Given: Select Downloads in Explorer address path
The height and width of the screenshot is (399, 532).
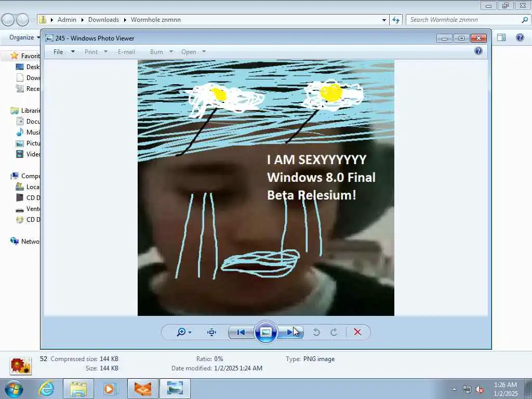Looking at the screenshot, I should (103, 20).
